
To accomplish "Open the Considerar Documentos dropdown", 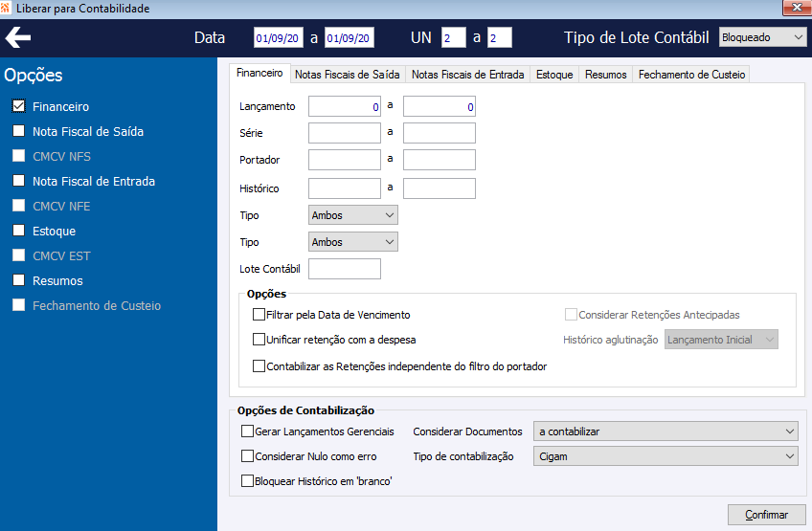I will [665, 431].
